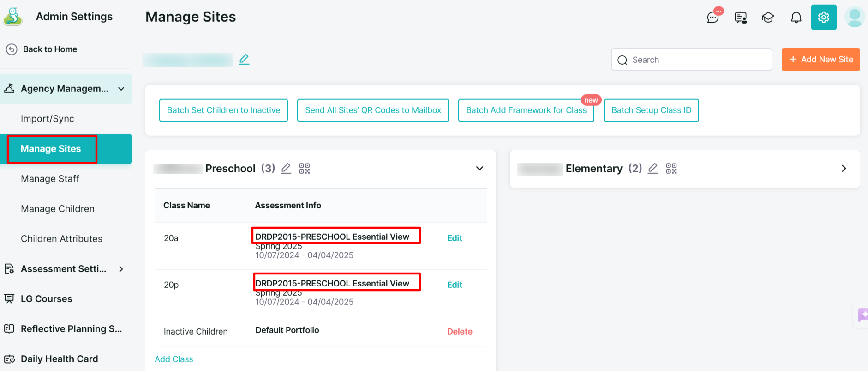Click Batch Setup Class ID button
868x371 pixels.
[x=651, y=110]
